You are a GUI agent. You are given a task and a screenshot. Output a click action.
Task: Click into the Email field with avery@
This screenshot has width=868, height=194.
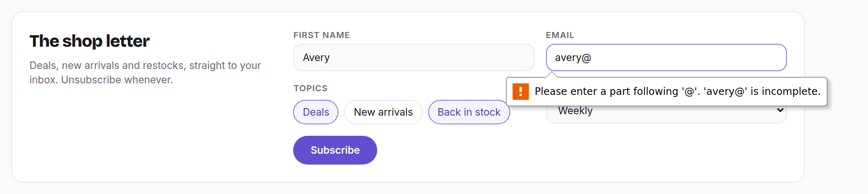click(666, 57)
